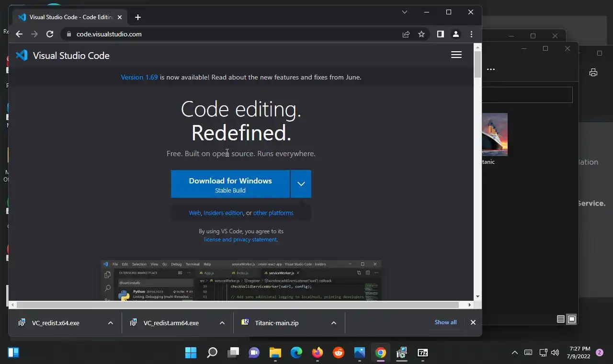Open Photos app on taskbar
This screenshot has height=364, width=613.
click(x=360, y=353)
